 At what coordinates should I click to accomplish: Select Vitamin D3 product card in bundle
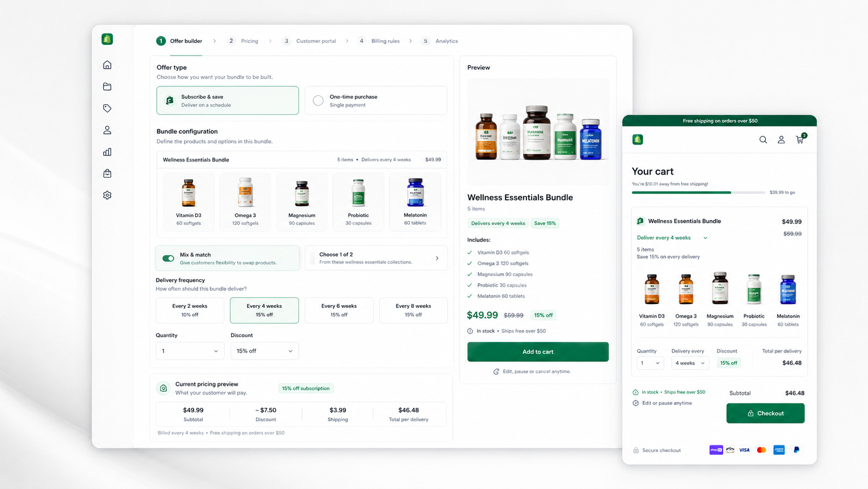[188, 202]
